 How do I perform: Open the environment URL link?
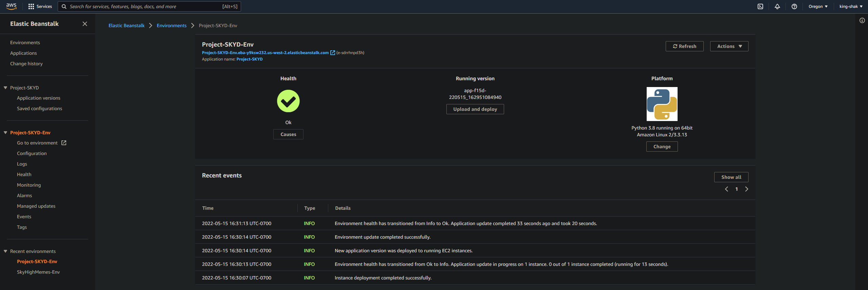(265, 53)
